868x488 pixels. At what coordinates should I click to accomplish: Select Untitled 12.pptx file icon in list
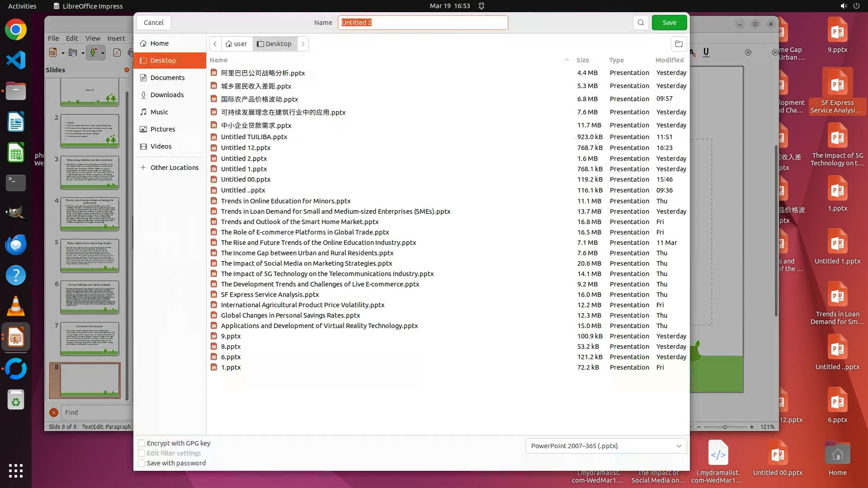(x=214, y=148)
